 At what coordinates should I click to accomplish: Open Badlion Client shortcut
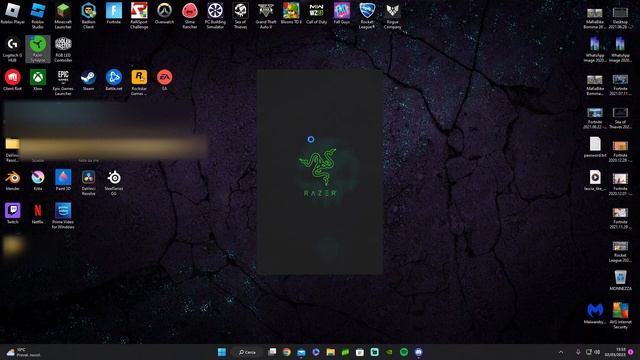[89, 16]
